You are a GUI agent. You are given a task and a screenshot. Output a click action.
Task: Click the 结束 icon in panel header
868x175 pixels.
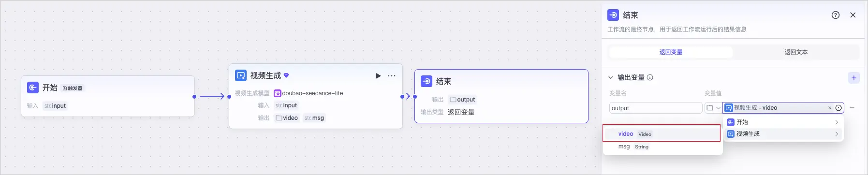[613, 15]
